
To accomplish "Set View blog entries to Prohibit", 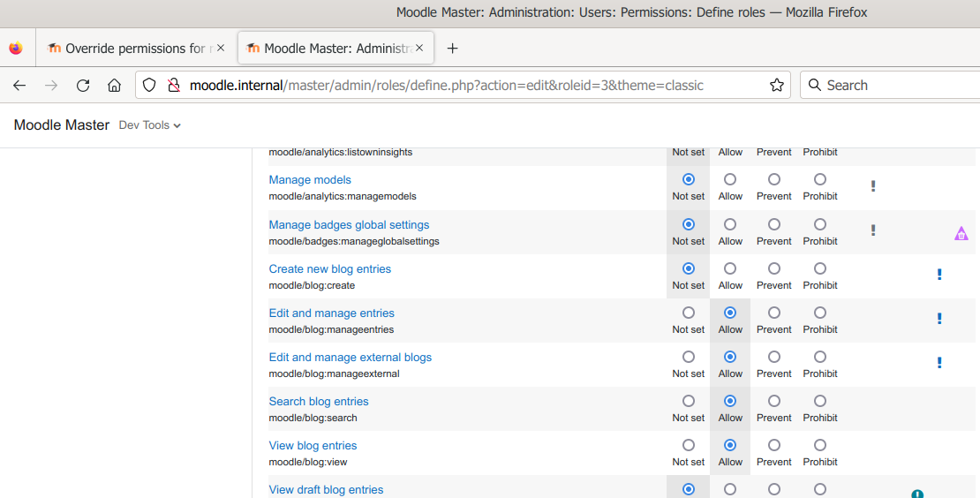I will click(x=820, y=446).
